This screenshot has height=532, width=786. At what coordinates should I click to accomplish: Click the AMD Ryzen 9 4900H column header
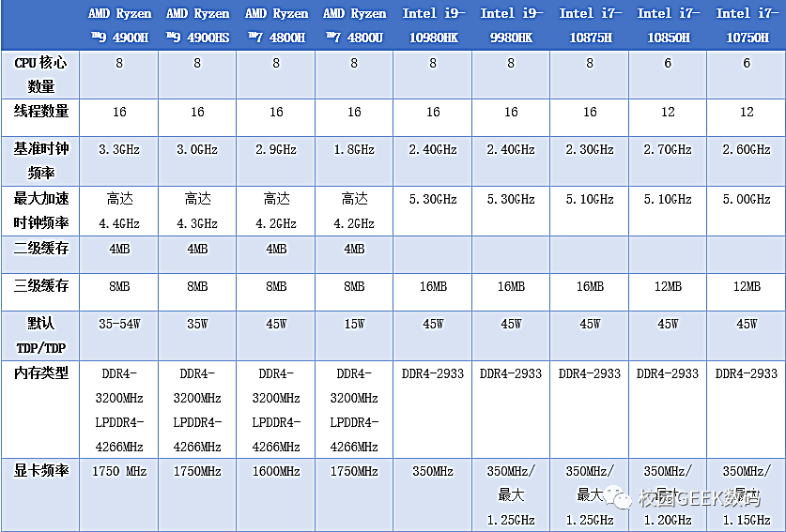(119, 25)
